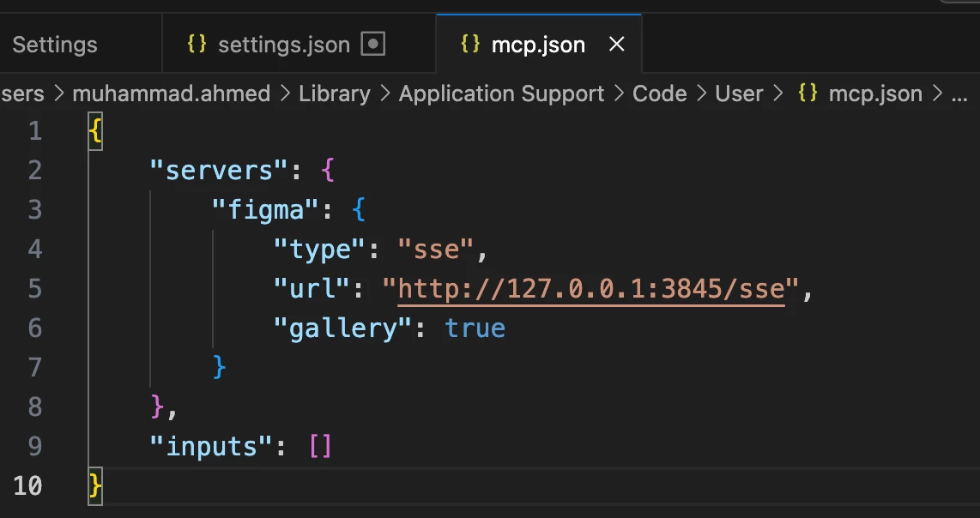This screenshot has width=980, height=518.
Task: Select the mcp.json tab
Action: (538, 45)
